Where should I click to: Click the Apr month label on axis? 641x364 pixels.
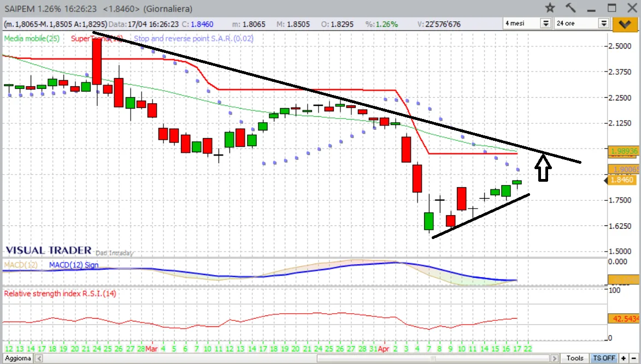(383, 349)
